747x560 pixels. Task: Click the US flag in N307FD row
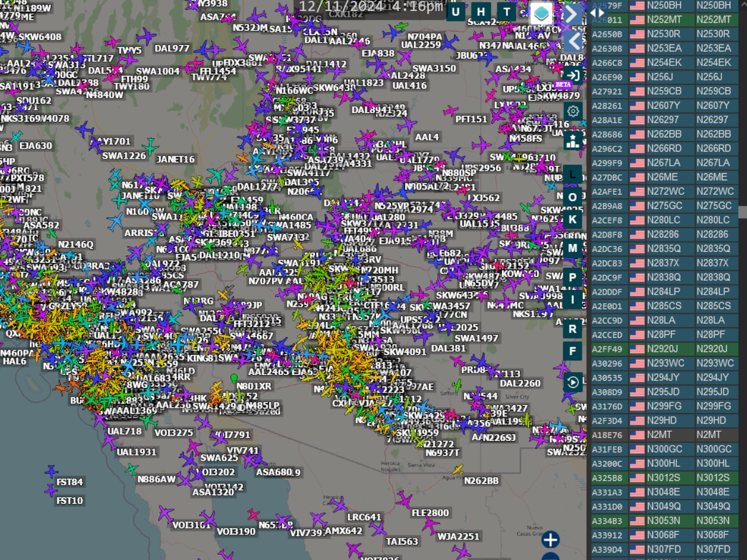point(637,549)
